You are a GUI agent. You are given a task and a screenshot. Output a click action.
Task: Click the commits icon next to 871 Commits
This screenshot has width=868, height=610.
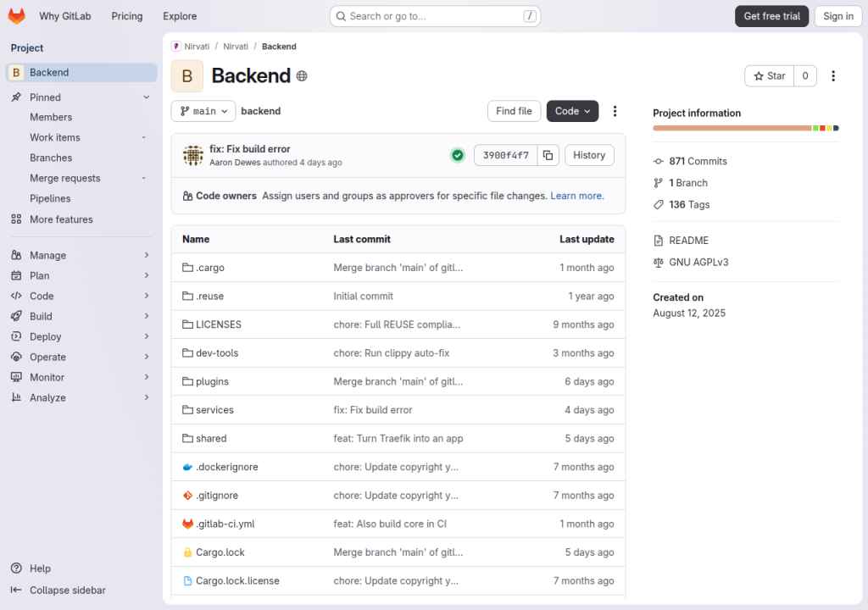[x=658, y=162]
